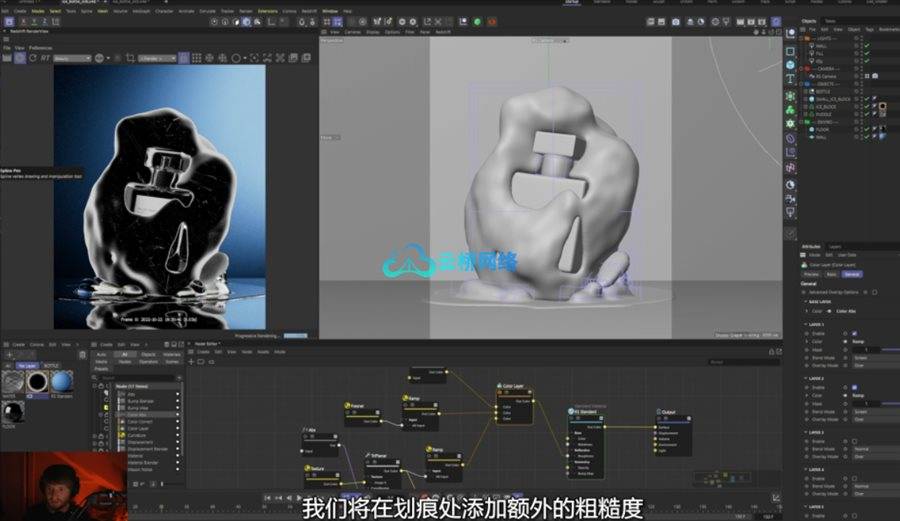Click the RS Standard node in graph

point(588,411)
